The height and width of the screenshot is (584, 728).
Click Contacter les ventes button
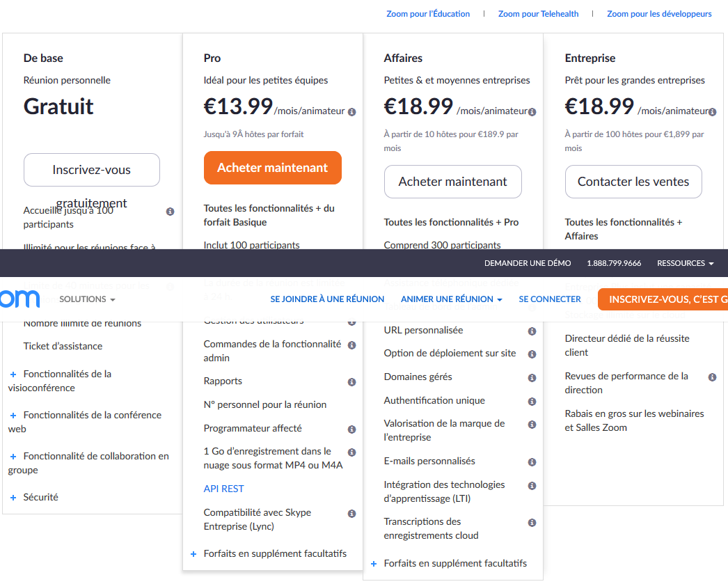633,182
